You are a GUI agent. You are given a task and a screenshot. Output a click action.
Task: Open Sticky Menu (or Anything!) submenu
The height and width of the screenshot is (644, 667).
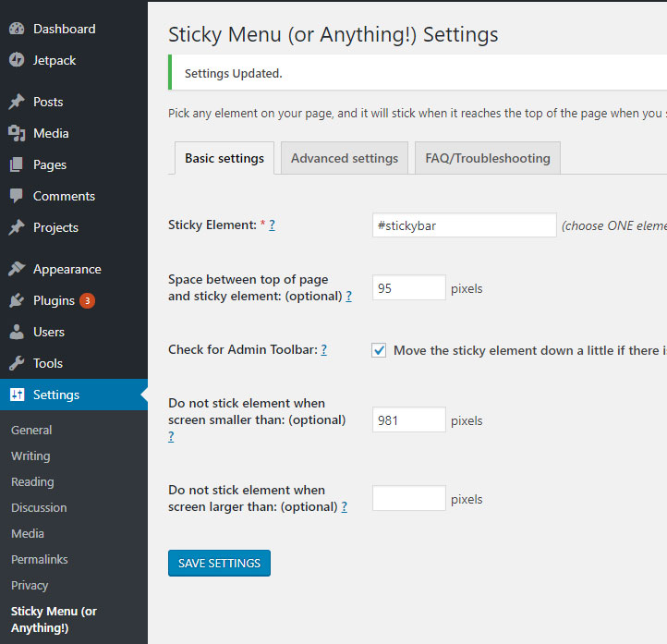(x=54, y=619)
